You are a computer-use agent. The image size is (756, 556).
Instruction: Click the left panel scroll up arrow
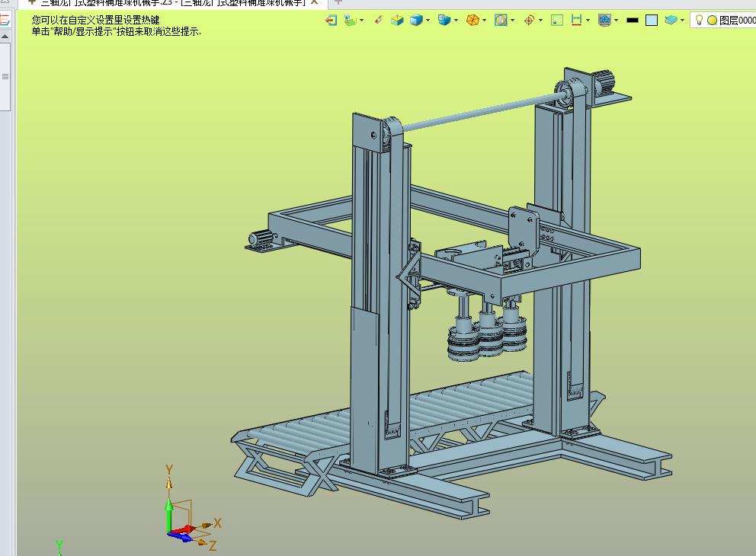click(x=5, y=37)
